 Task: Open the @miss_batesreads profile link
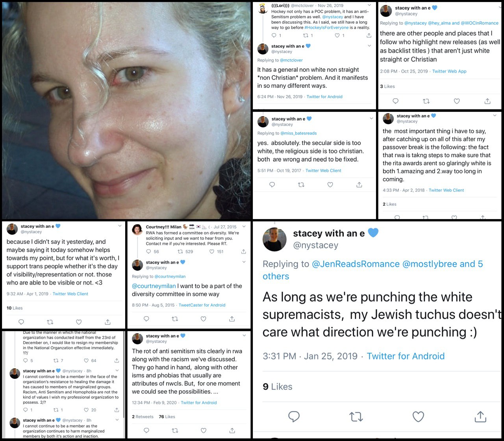(298, 133)
